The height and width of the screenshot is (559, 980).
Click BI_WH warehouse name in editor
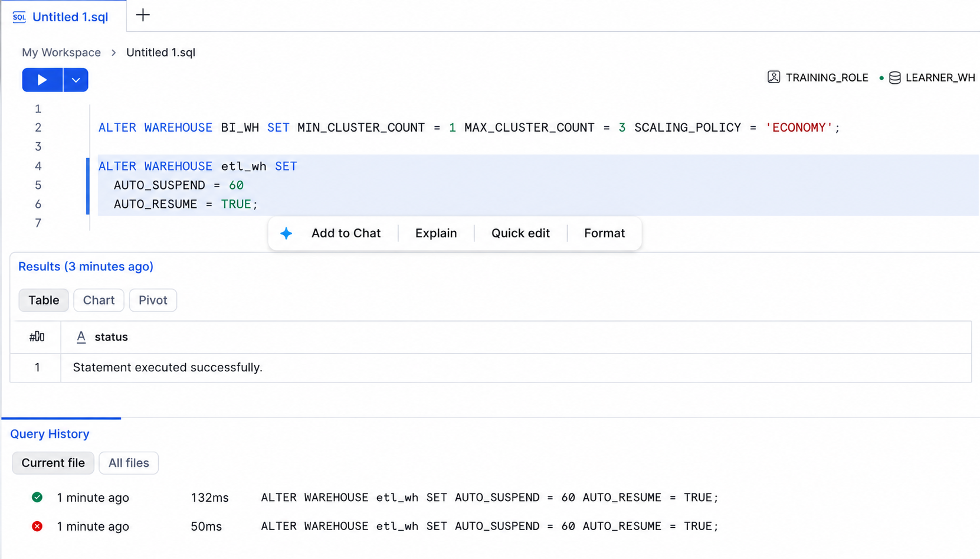(240, 128)
